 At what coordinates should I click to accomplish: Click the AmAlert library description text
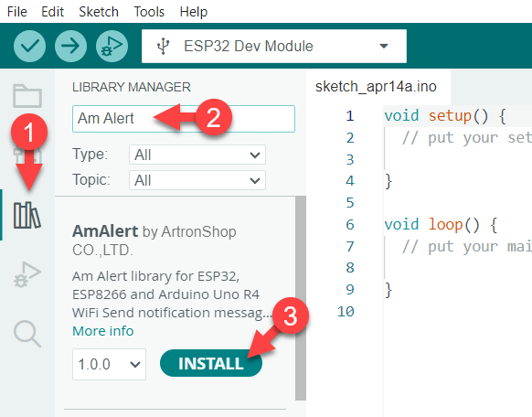(173, 294)
